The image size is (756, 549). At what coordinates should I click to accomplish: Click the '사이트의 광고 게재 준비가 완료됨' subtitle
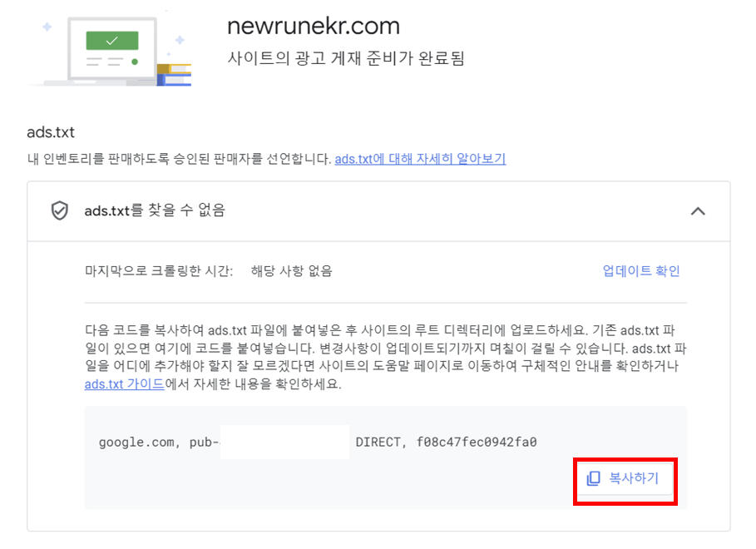coord(346,58)
